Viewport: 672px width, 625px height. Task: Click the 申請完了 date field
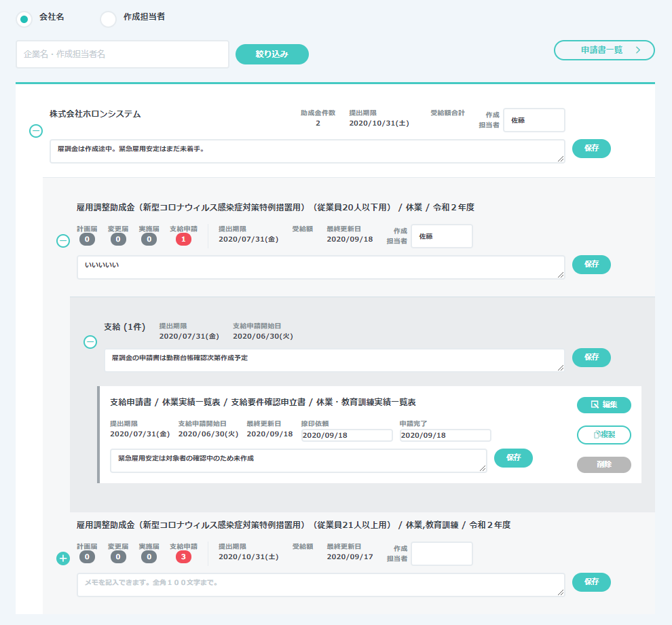pos(445,436)
